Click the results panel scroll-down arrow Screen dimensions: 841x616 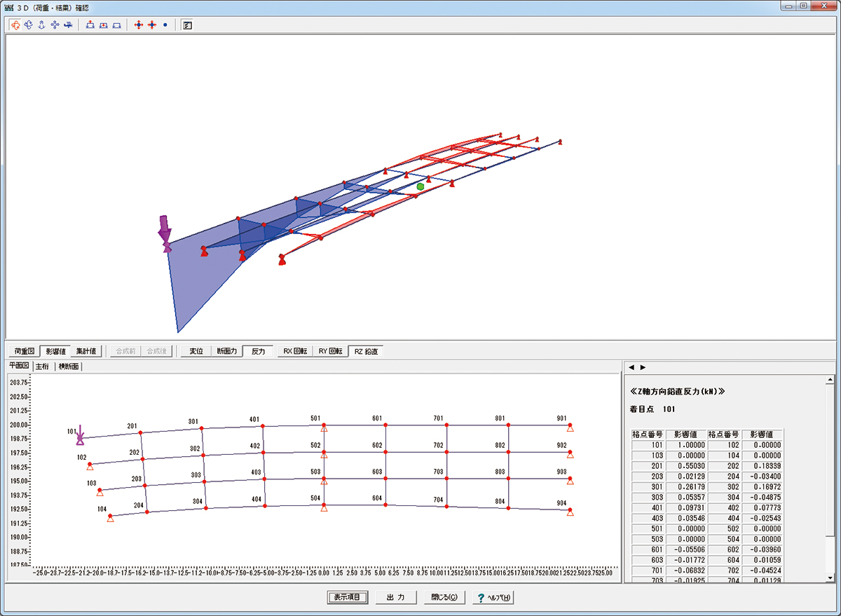[830, 577]
